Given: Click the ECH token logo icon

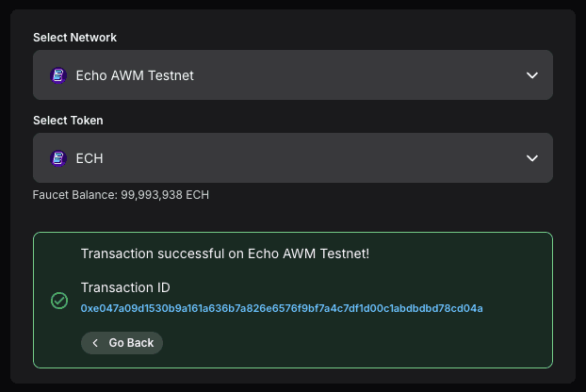Looking at the screenshot, I should 58,158.
